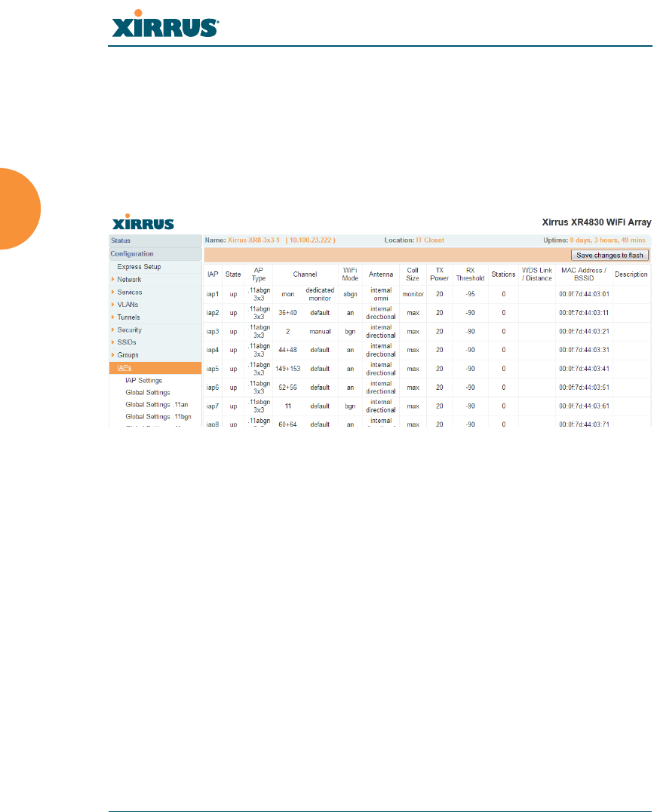The image size is (654, 812).
Task: Expand the SSIDs arrow in sidebar
Action: tap(113, 342)
